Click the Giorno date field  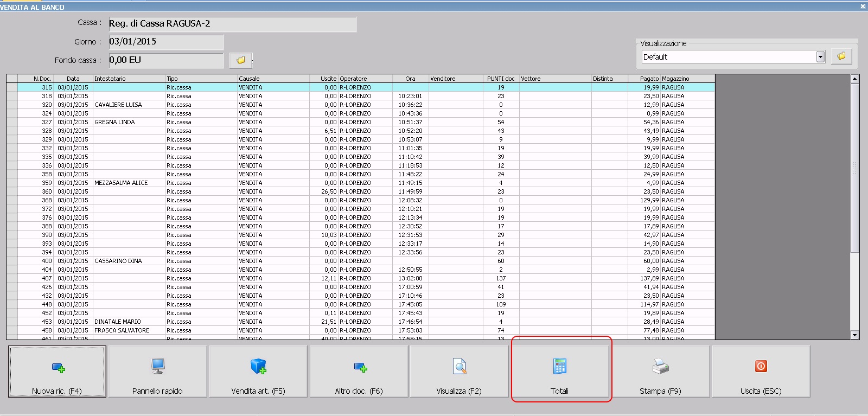point(166,42)
